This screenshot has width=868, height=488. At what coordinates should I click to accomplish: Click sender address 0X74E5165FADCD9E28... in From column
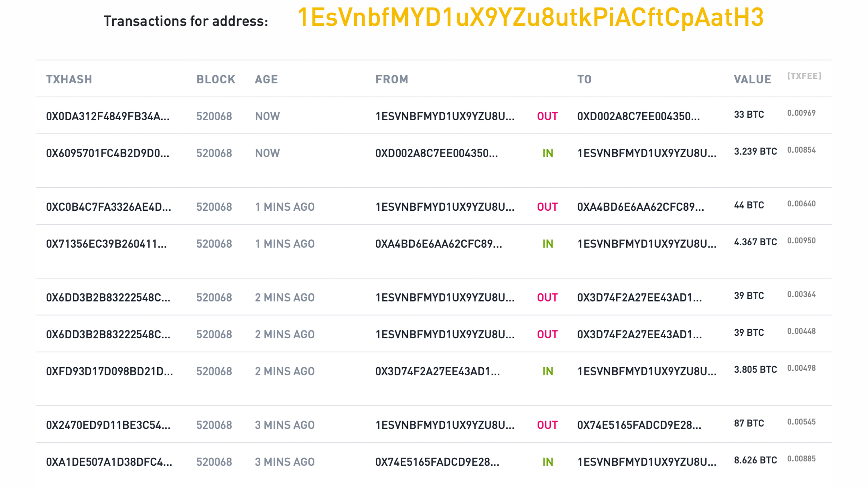(437, 463)
